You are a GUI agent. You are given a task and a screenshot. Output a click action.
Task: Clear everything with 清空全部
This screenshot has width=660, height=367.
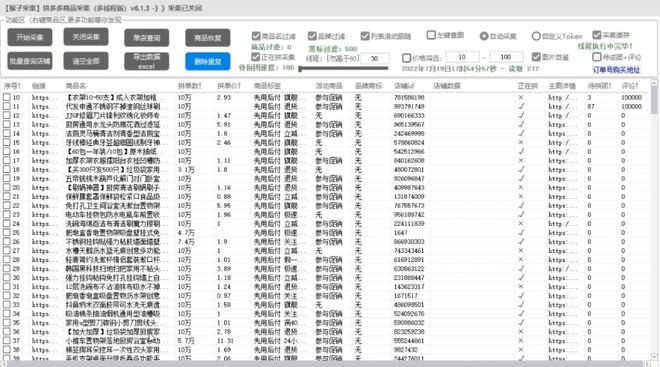[x=86, y=61]
